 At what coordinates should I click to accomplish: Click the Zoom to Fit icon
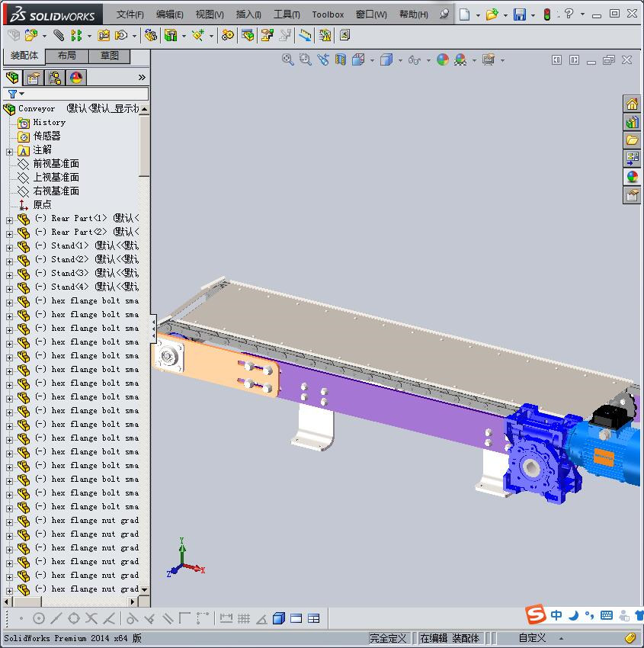click(x=287, y=60)
